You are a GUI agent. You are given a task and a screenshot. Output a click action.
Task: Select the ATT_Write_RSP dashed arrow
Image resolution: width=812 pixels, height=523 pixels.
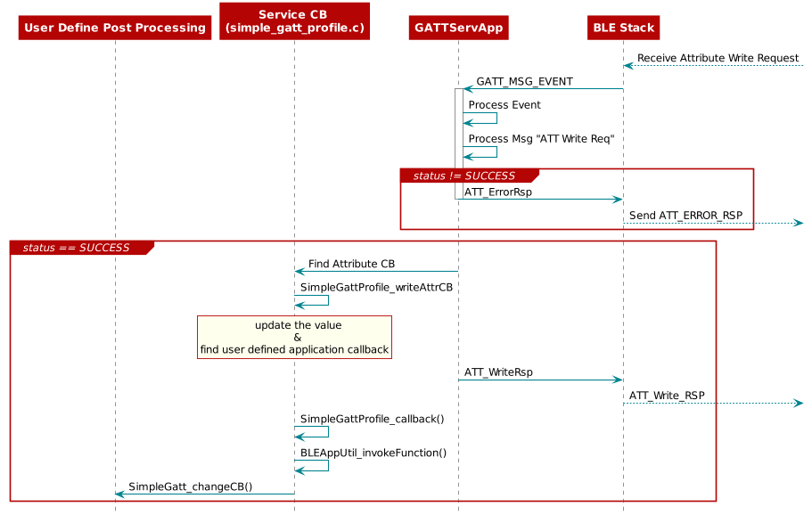713,403
